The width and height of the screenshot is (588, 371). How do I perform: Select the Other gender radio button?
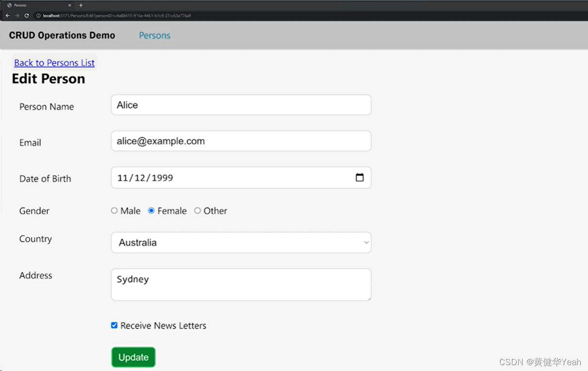click(197, 210)
